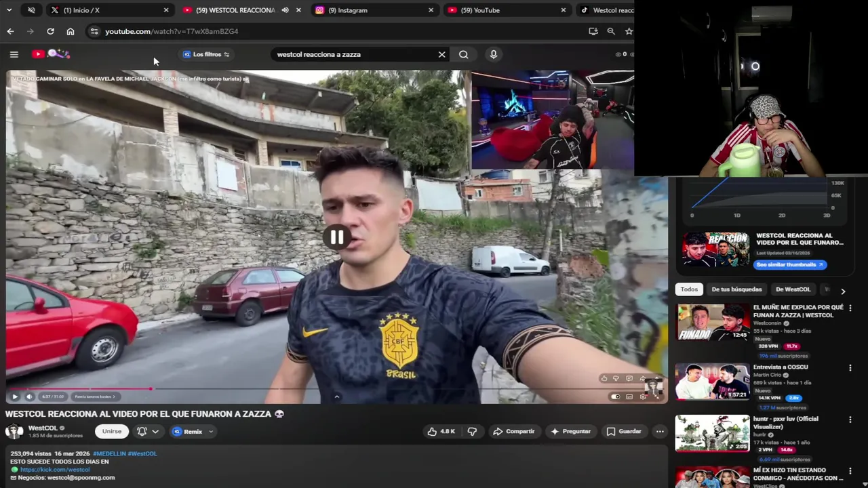Open options for EL MUÑE ME EXPLICA video

tap(850, 308)
